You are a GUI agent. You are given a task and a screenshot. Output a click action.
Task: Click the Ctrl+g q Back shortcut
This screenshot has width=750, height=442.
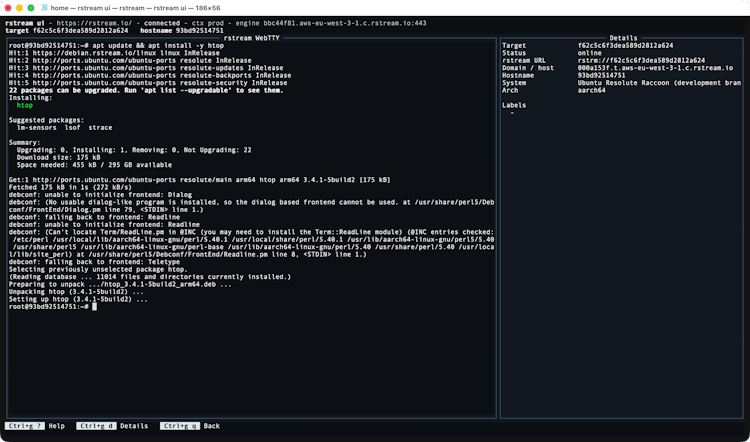(189, 426)
